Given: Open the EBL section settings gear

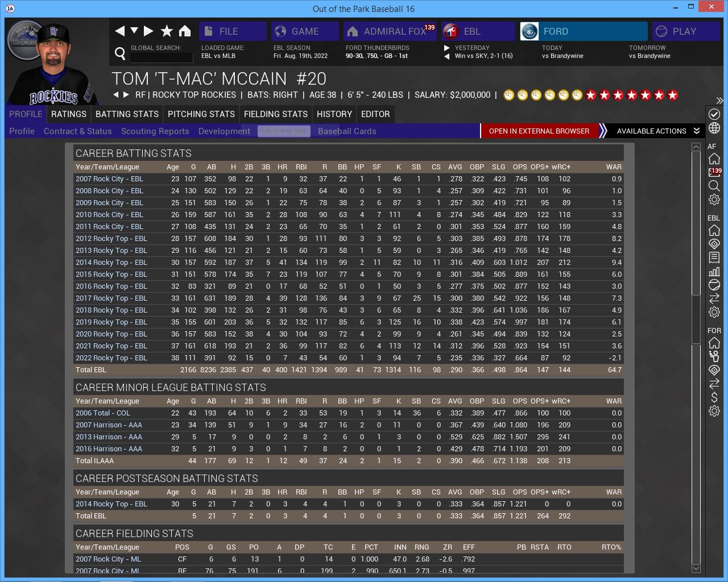Looking at the screenshot, I should [714, 312].
